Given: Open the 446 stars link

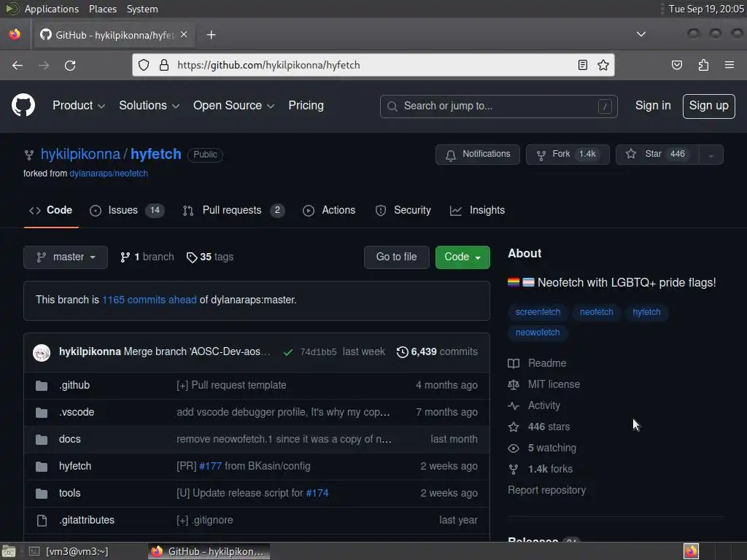Looking at the screenshot, I should tap(539, 427).
